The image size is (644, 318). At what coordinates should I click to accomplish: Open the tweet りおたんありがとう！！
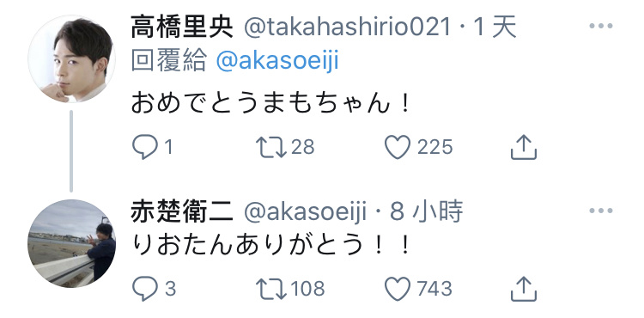[270, 246]
